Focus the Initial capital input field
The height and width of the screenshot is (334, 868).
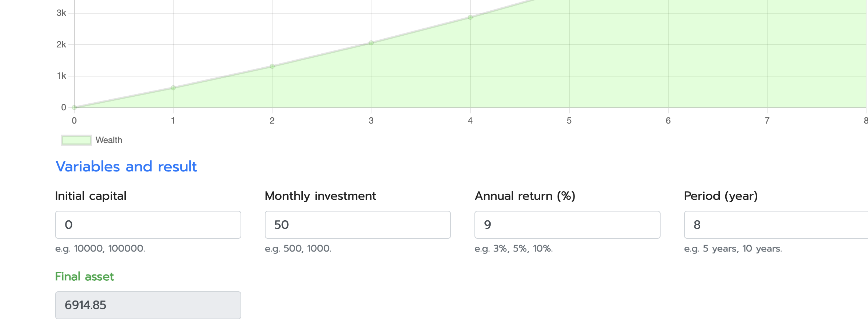(x=148, y=225)
